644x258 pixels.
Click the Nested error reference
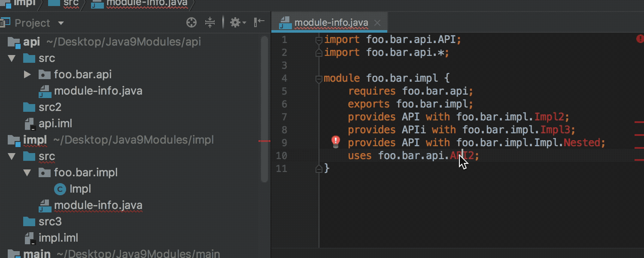click(582, 142)
